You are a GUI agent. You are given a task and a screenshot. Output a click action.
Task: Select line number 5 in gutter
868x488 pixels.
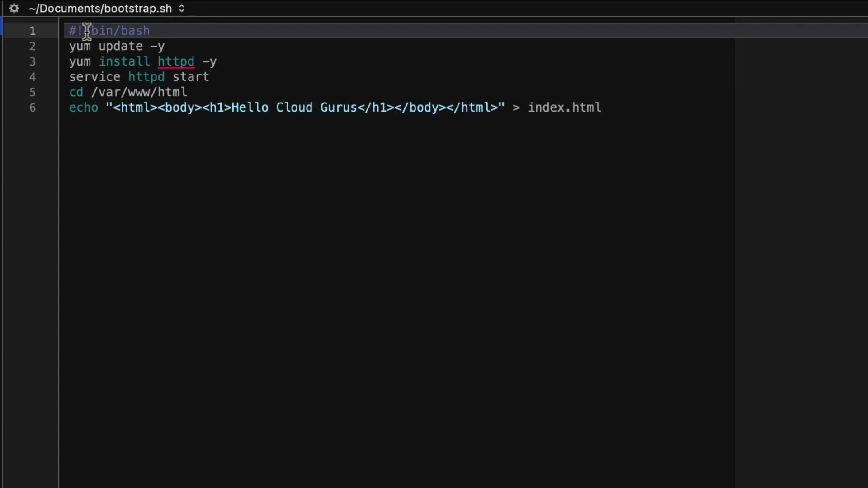click(33, 92)
